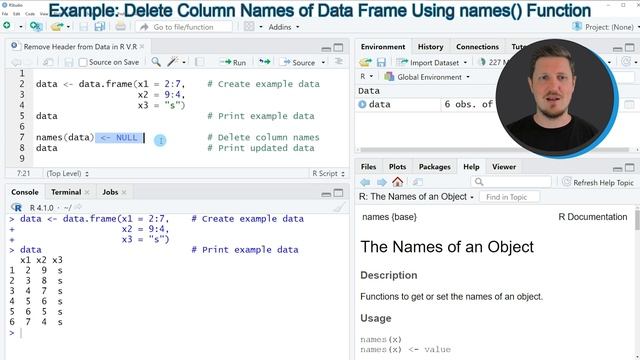This screenshot has width=640, height=360.
Task: Click the Find in Topic field
Action: click(x=509, y=197)
